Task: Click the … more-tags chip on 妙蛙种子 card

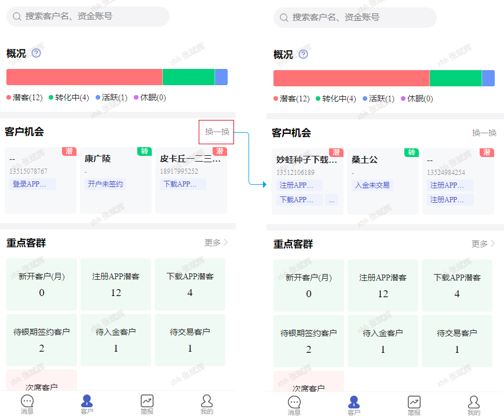Action: click(x=331, y=200)
